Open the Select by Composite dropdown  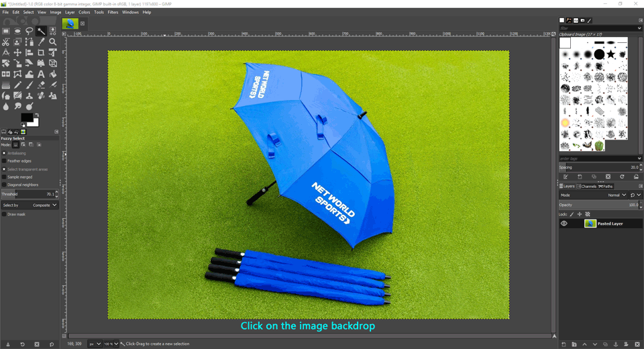(x=30, y=205)
